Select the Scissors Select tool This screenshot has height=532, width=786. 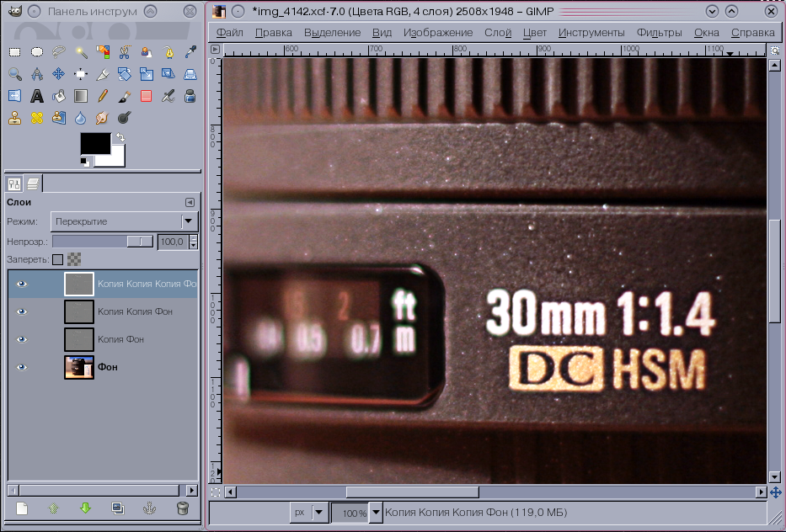(x=125, y=52)
